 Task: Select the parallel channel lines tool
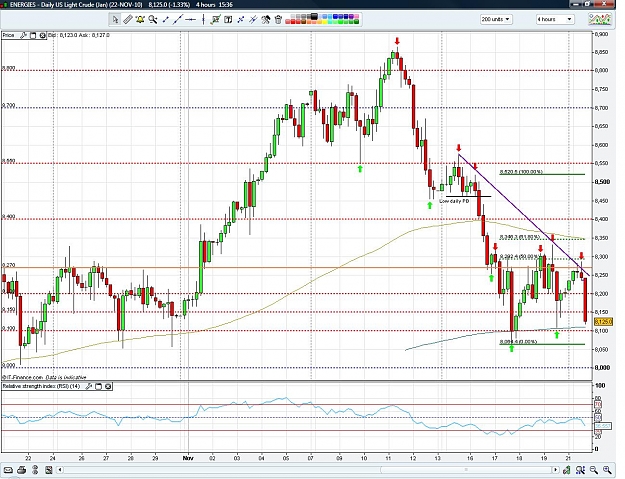pos(253,19)
